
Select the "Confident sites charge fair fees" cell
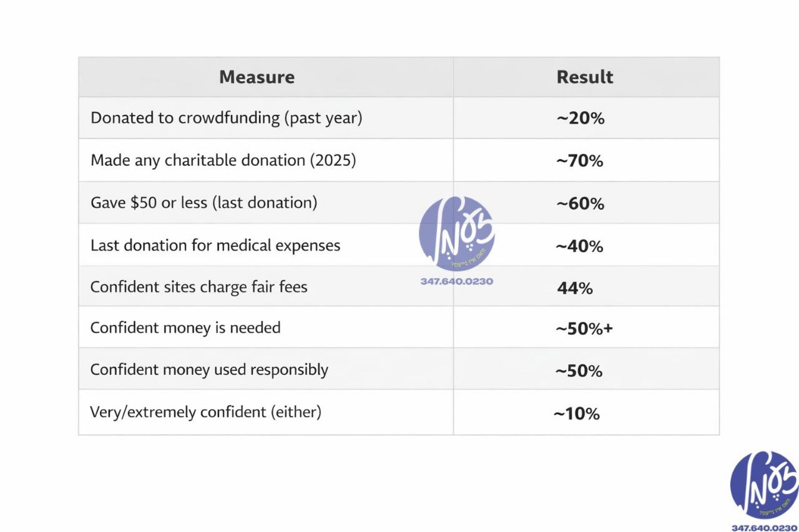[x=199, y=287]
